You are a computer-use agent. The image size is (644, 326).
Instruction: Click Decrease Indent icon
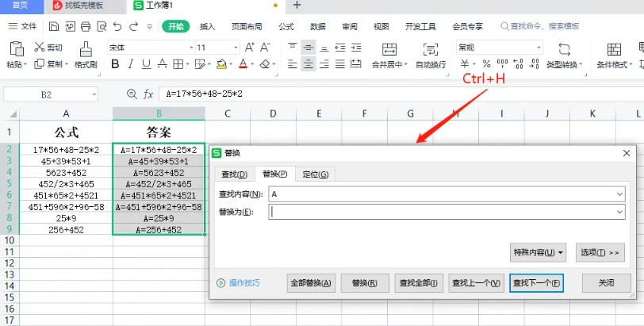pos(340,48)
